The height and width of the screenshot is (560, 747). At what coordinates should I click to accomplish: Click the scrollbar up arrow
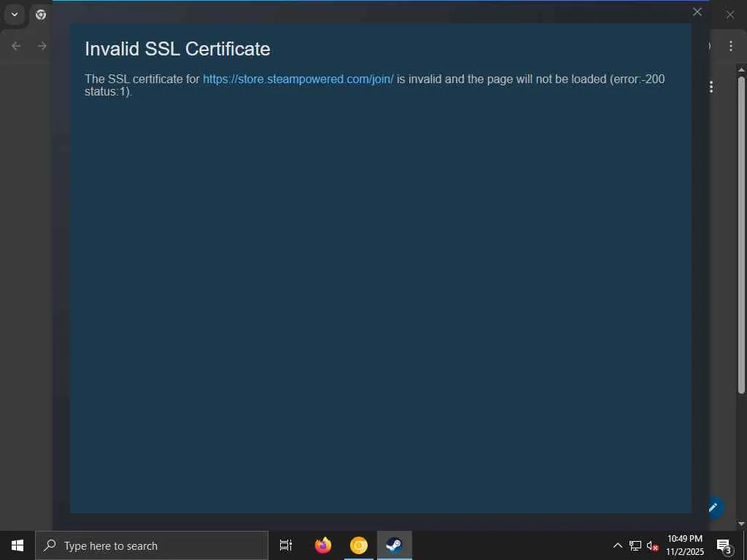[741, 69]
